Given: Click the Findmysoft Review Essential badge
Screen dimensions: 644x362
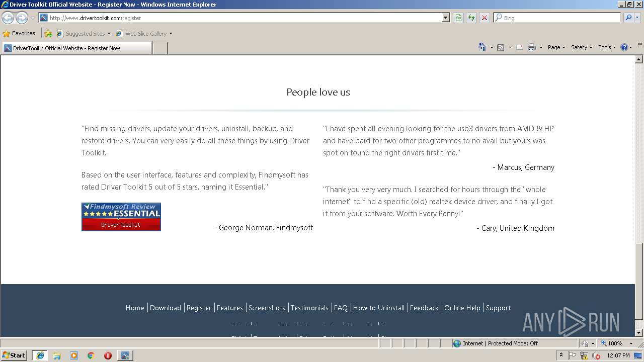Looking at the screenshot, I should click(x=121, y=217).
